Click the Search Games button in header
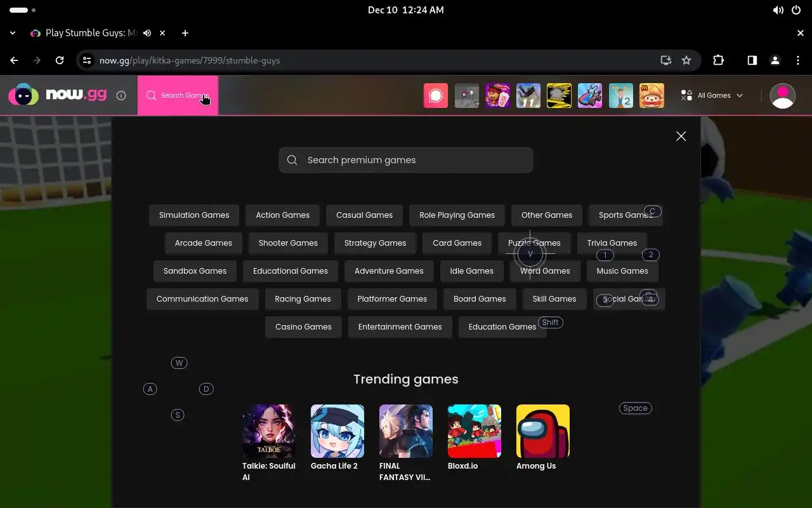The height and width of the screenshot is (508, 812). coord(178,95)
